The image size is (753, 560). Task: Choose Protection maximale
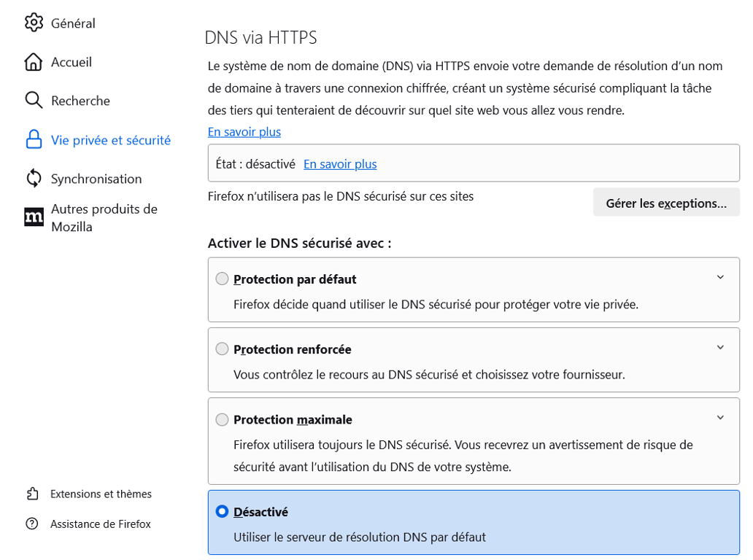[x=222, y=419]
